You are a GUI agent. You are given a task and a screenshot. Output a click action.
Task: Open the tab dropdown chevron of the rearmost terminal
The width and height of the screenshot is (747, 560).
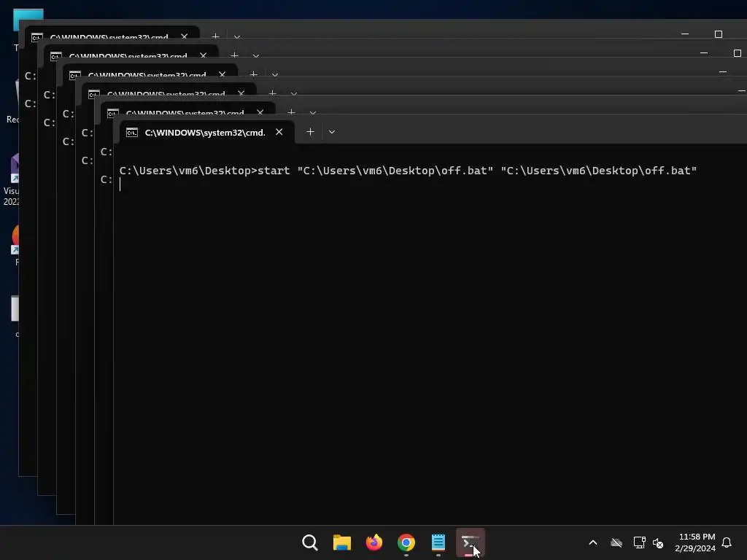[x=237, y=36]
